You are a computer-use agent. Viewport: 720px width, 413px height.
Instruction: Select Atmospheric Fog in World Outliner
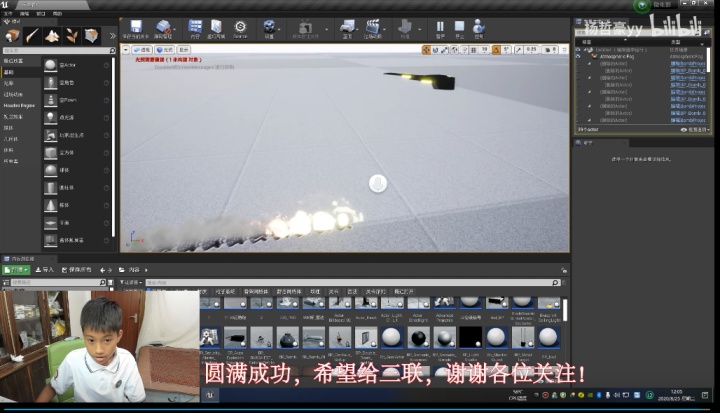(616, 57)
